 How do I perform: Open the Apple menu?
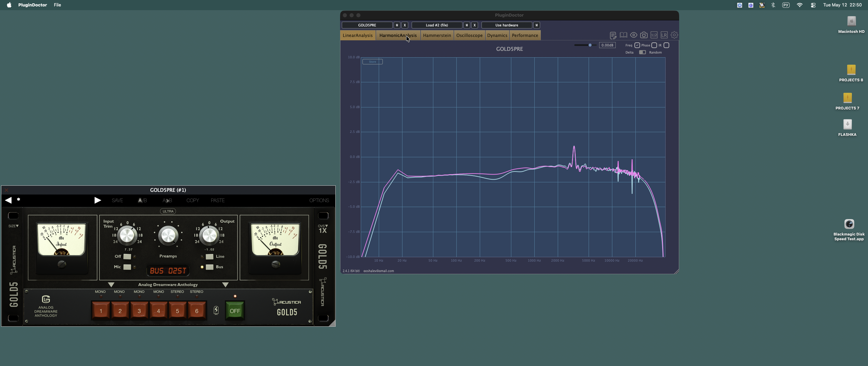[9, 5]
